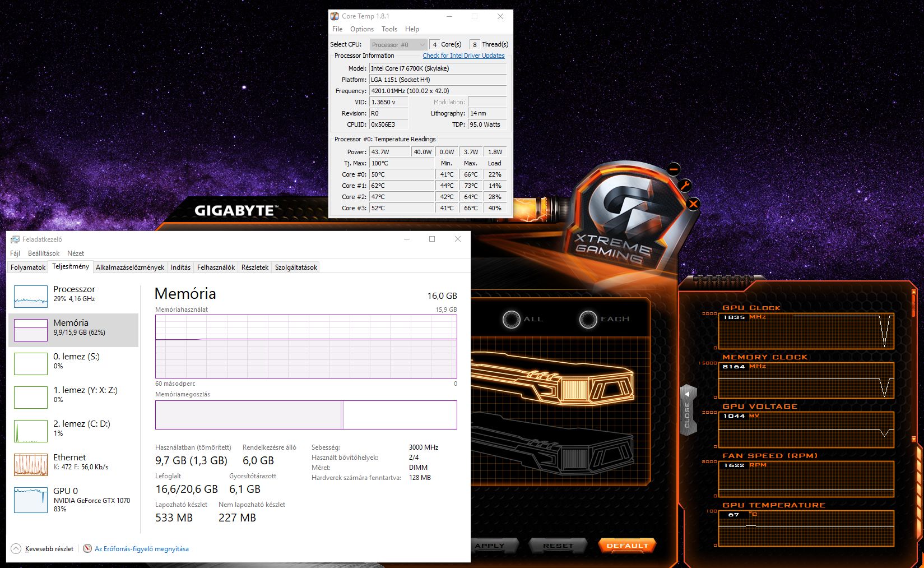924x568 pixels.
Task: Click the lower dark graphics card image
Action: (x=554, y=444)
